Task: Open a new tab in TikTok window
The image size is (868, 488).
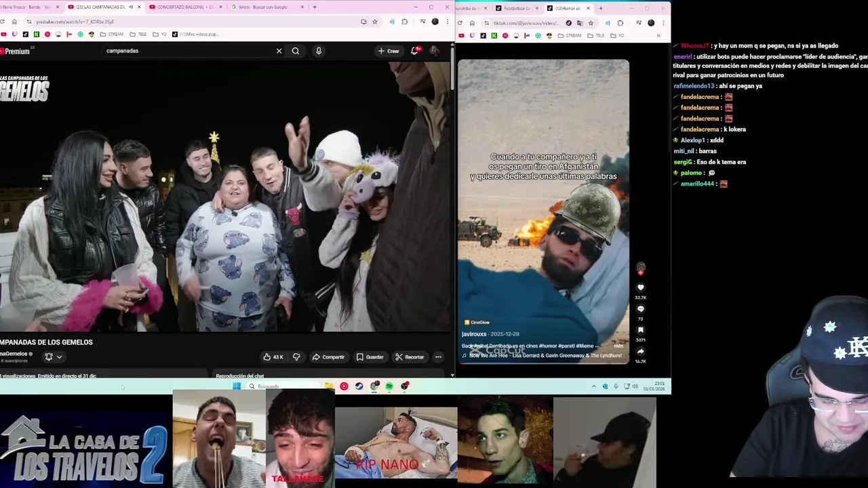Action: coord(601,8)
